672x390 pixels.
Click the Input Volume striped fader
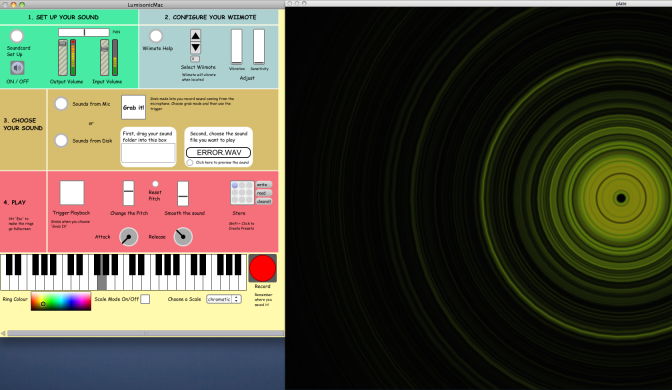(105, 57)
